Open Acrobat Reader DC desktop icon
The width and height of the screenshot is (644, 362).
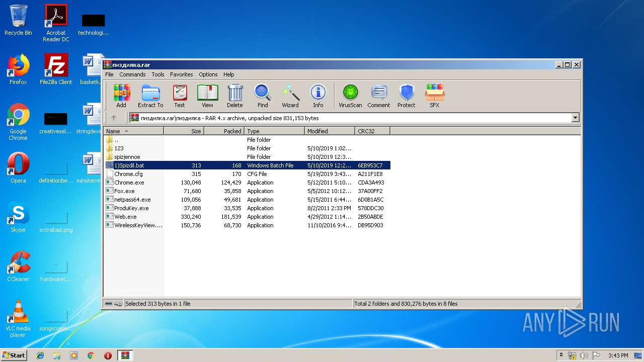56,23
